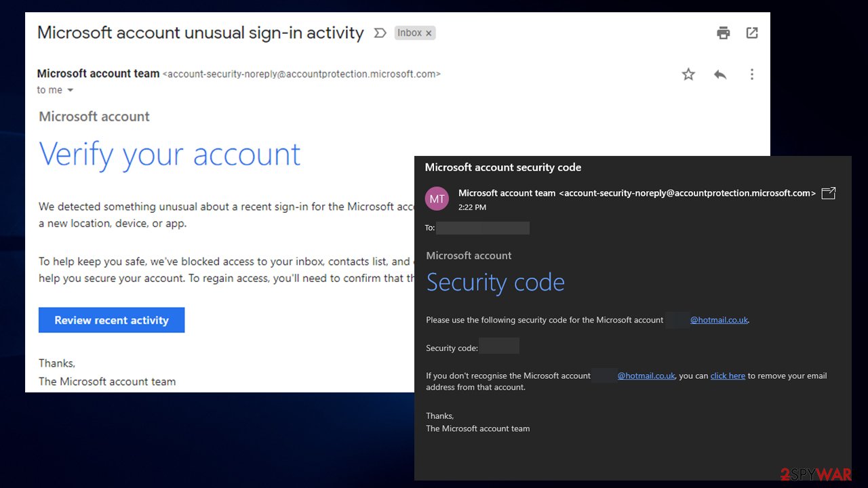Click the 2:22 PM timestamp
Viewport: 868px width, 488px height.
tap(472, 207)
